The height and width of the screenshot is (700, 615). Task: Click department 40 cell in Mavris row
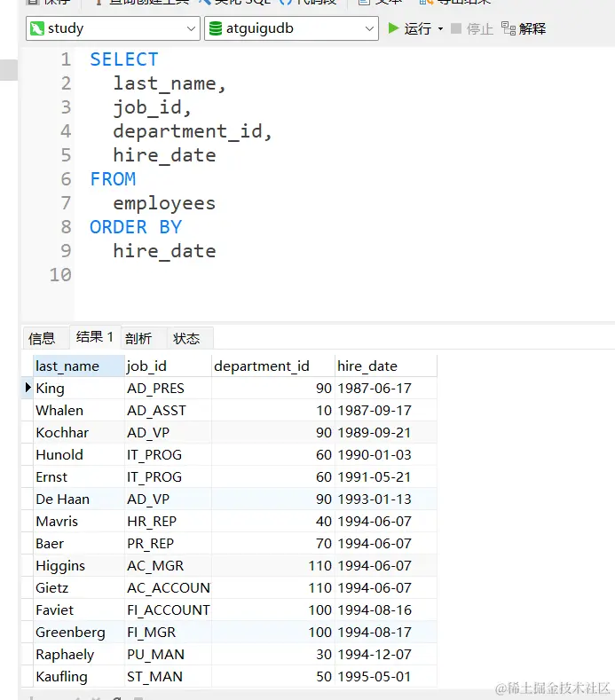pyautogui.click(x=272, y=522)
